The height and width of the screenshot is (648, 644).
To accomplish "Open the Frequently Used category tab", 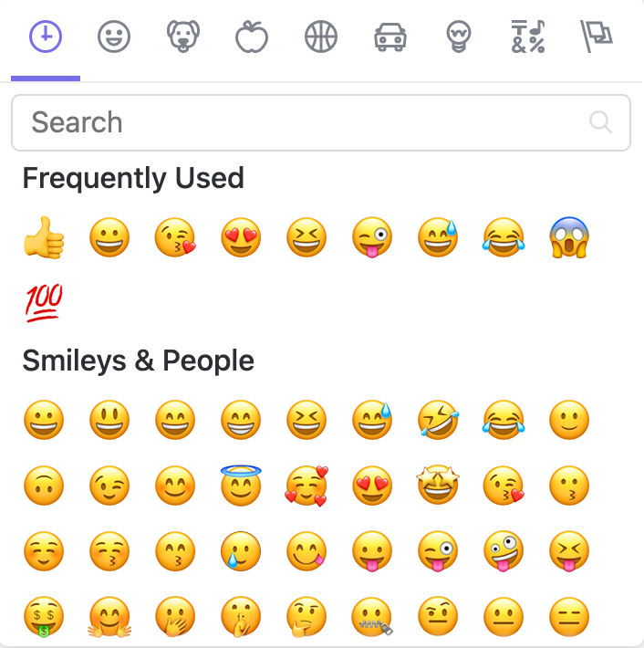I will [46, 37].
